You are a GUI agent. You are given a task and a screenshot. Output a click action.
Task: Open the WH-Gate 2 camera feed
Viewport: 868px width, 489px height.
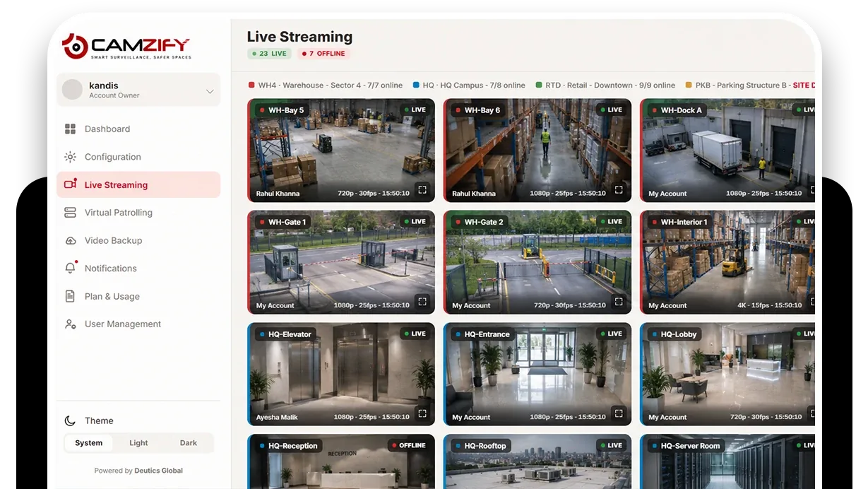[x=537, y=262]
